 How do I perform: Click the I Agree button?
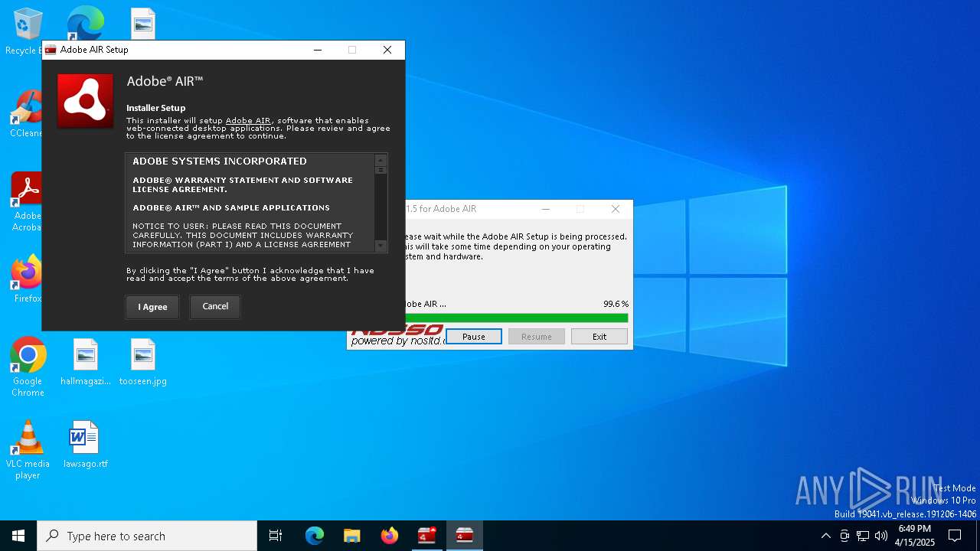152,307
